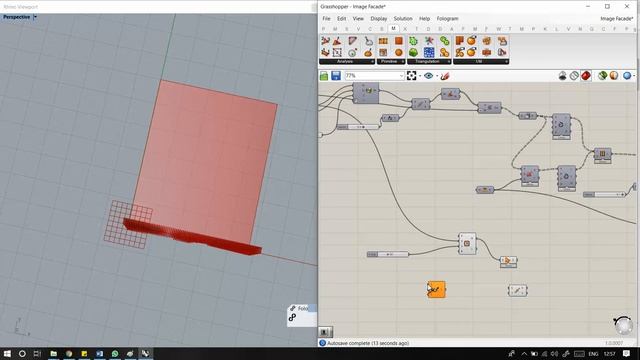Open the Fologram menu
Screen dimensions: 640x360
(447, 19)
